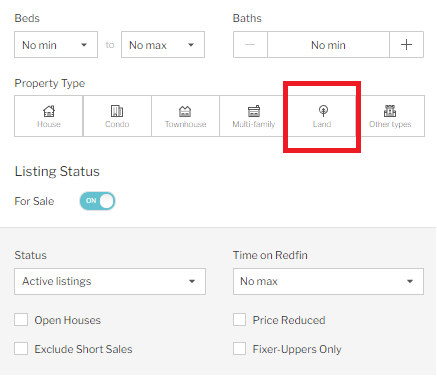Select the Multi-family property type icon
Image resolution: width=437 pixels, height=377 pixels.
(254, 111)
